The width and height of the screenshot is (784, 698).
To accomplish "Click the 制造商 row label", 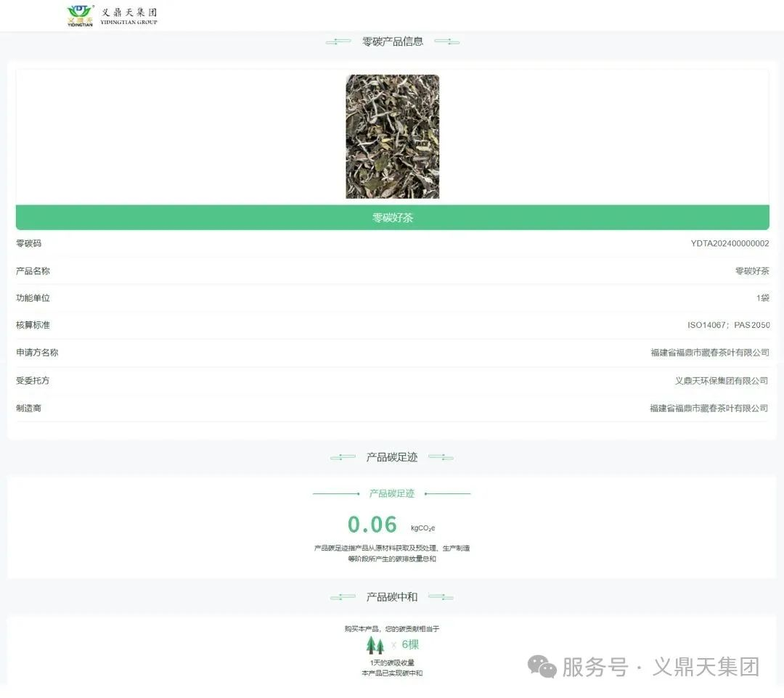I will (x=28, y=408).
